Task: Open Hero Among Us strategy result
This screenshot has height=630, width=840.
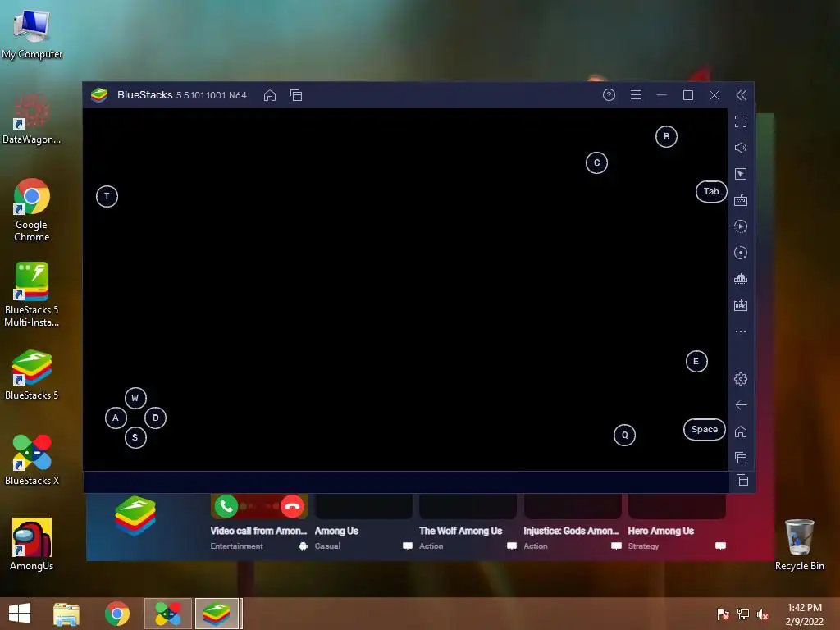Action: (x=677, y=523)
